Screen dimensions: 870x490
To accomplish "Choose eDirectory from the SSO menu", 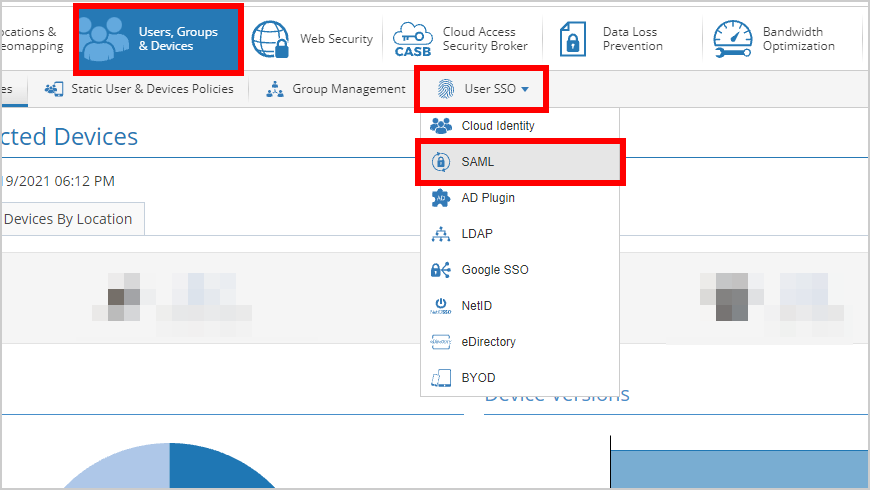I will tap(520, 342).
